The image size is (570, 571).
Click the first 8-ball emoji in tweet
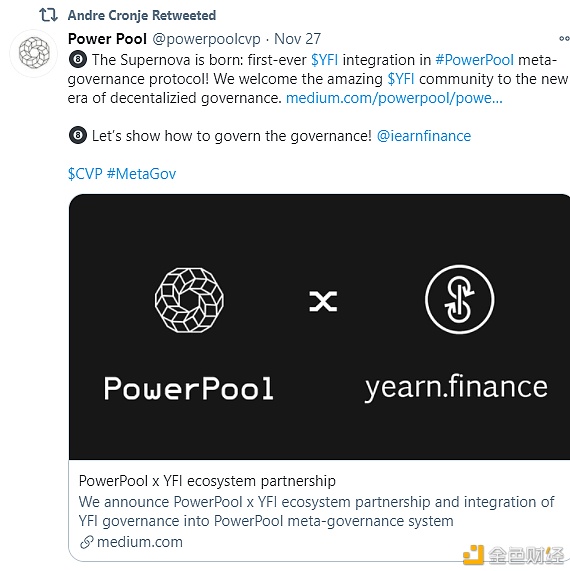(x=78, y=60)
